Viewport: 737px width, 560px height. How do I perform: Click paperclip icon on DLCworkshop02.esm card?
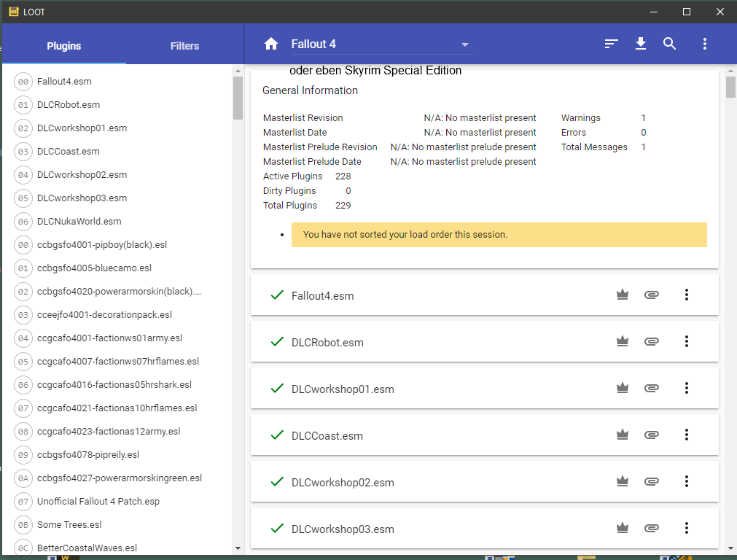click(652, 482)
